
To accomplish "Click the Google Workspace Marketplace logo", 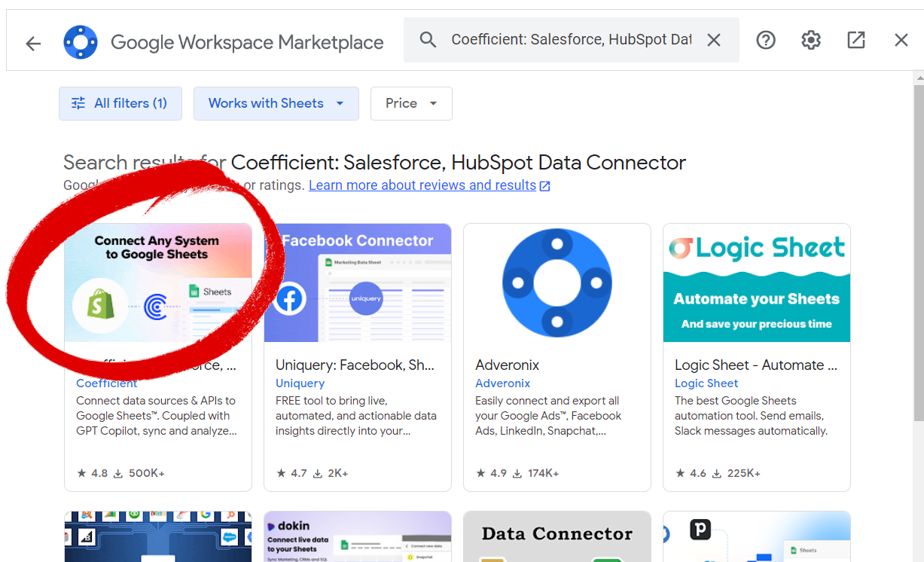I will pos(80,42).
